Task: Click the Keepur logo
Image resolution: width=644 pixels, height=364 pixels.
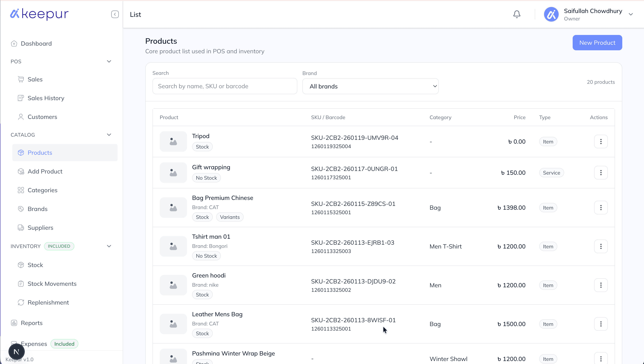Action: pyautogui.click(x=39, y=14)
